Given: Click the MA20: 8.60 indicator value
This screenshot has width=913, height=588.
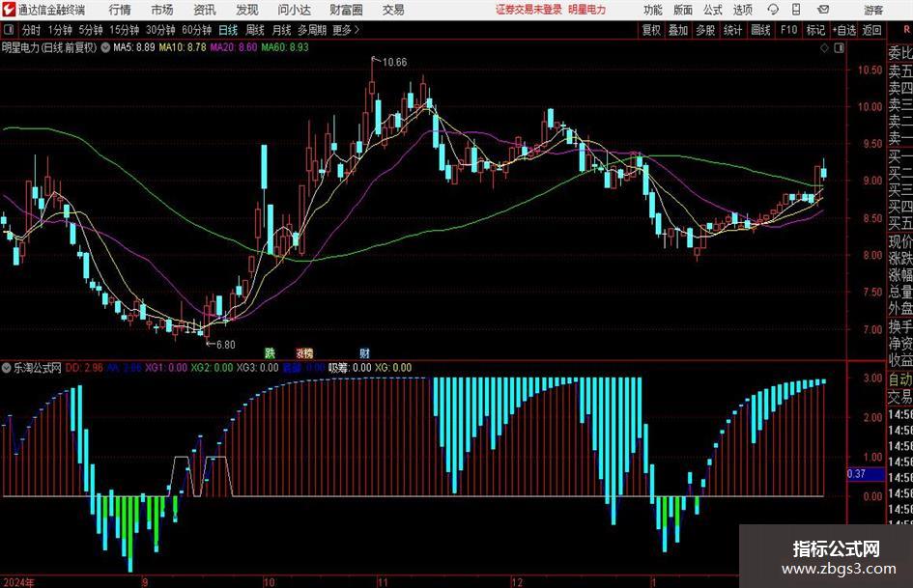Looking at the screenshot, I should coord(234,47).
